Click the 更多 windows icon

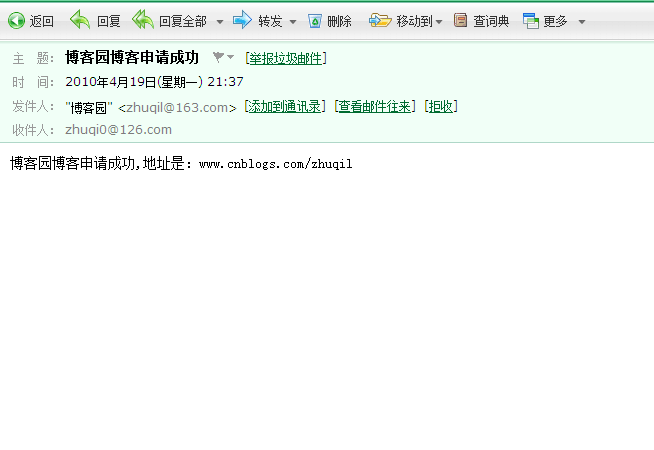point(531,21)
